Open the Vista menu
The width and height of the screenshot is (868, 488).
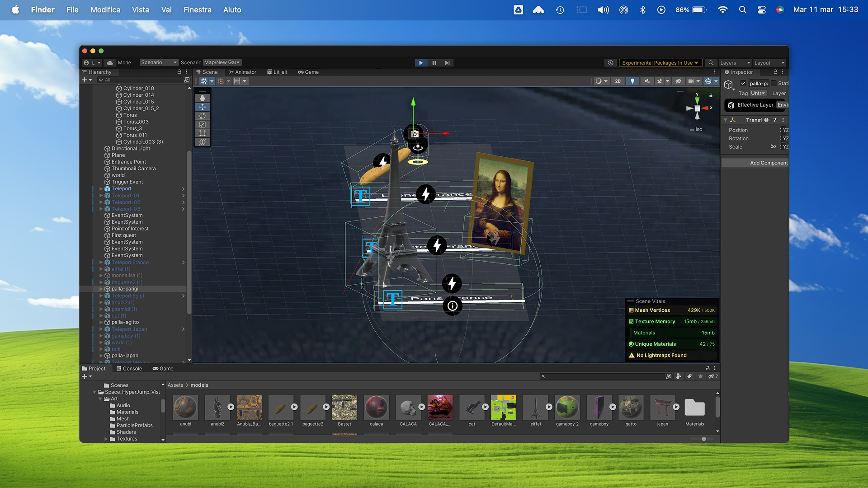coord(140,9)
